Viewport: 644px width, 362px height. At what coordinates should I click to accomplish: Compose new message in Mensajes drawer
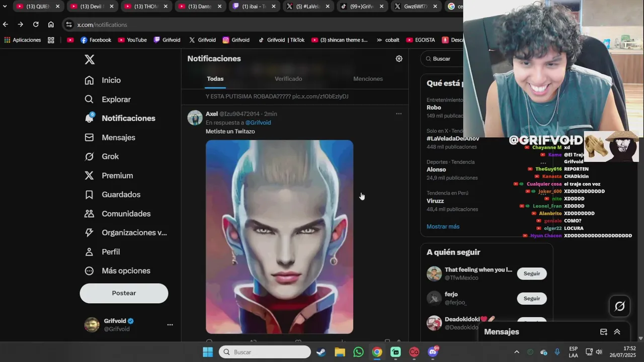point(604,332)
